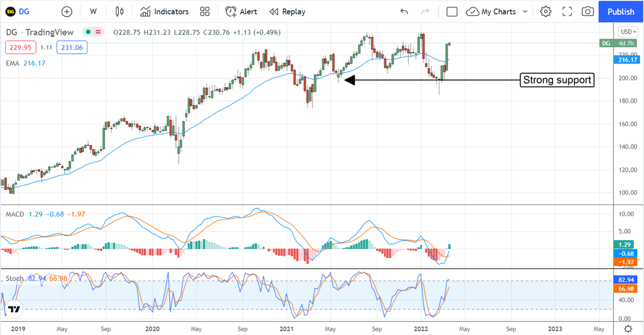
Task: Click the 2021 time axis label
Action: pos(287,328)
